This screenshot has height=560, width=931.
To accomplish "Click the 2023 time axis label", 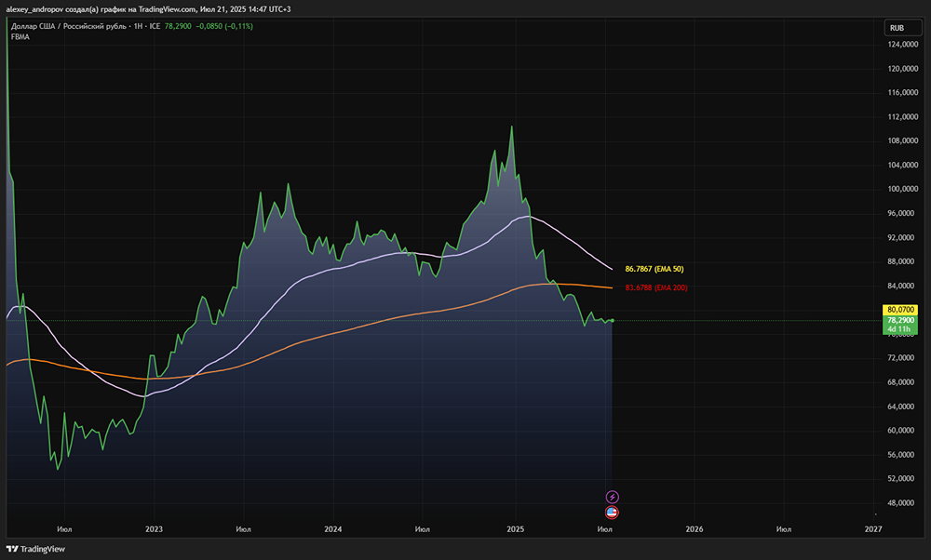I will pos(154,529).
